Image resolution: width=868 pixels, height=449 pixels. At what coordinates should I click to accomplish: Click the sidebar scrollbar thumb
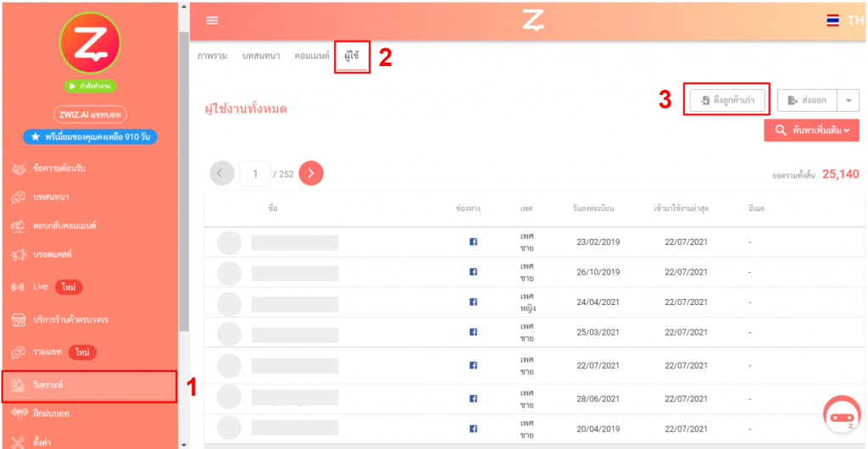[x=183, y=181]
